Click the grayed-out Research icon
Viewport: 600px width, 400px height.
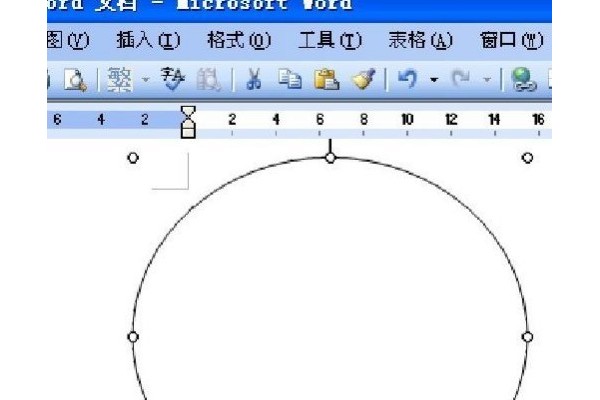(x=209, y=80)
